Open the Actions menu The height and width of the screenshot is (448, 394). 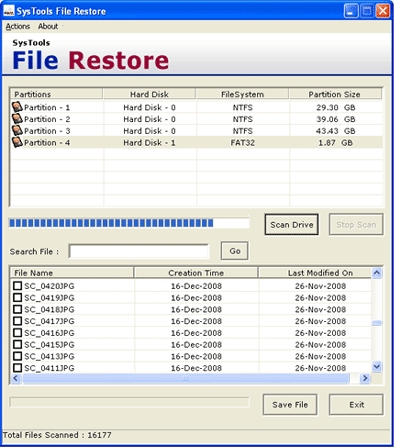(18, 26)
